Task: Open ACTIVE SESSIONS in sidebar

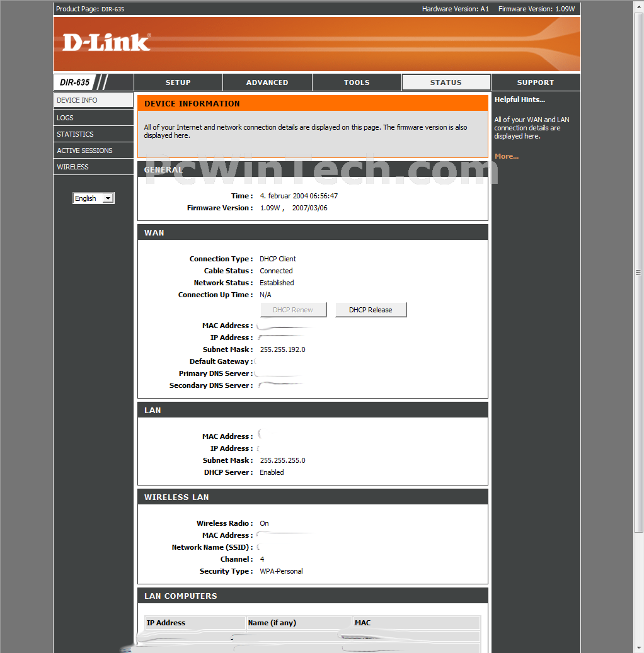Action: tap(93, 150)
